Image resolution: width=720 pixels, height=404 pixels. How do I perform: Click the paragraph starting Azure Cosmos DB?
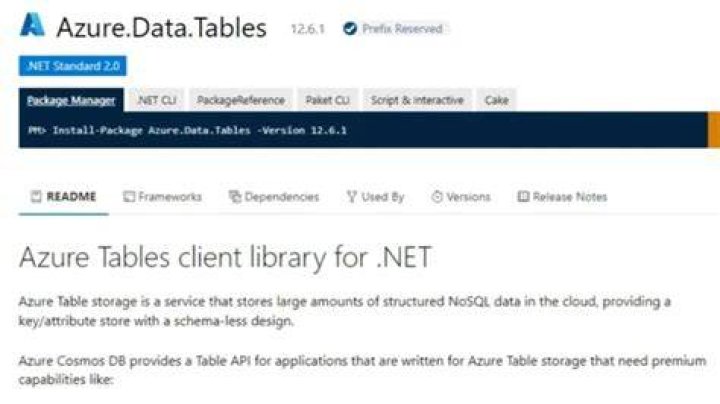coord(362,370)
